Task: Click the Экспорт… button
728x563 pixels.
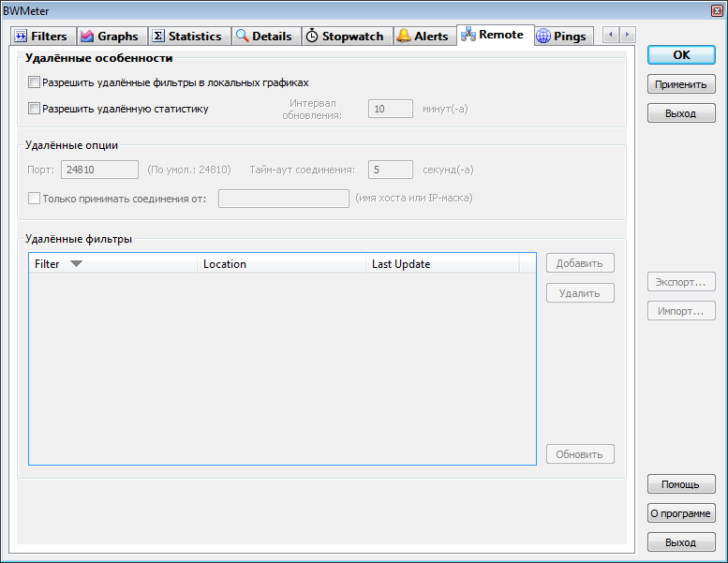Action: click(x=681, y=282)
